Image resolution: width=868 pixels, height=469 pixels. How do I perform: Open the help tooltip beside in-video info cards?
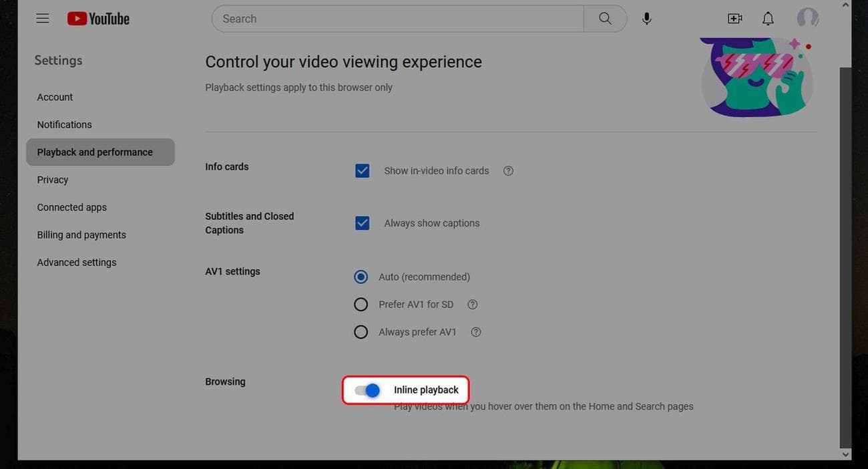pos(507,170)
